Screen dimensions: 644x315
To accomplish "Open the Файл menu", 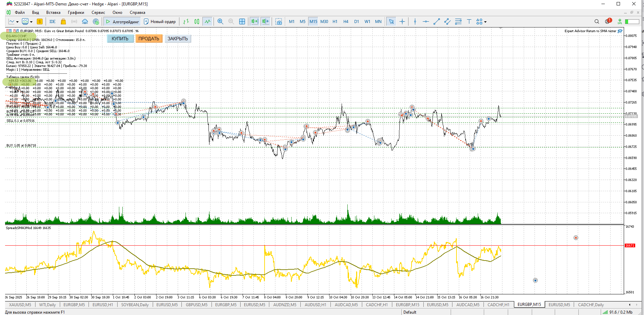I will (20, 13).
